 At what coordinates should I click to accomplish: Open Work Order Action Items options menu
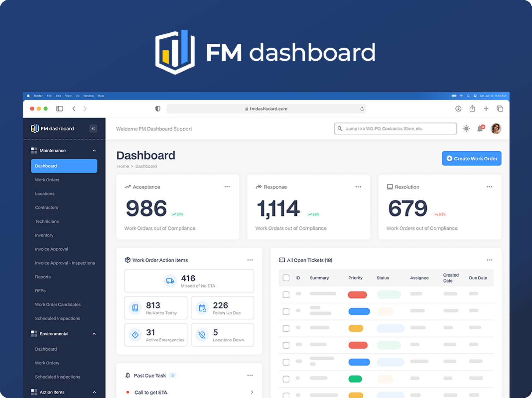pyautogui.click(x=250, y=260)
